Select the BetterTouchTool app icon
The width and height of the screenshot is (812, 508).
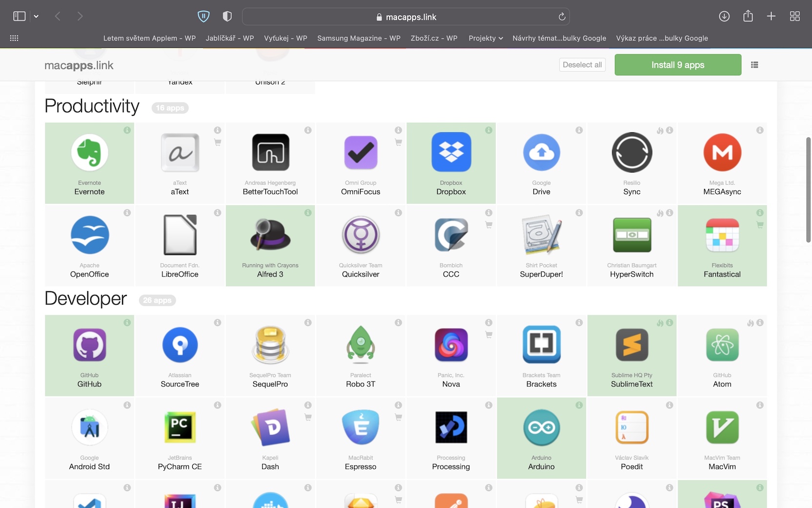(270, 152)
